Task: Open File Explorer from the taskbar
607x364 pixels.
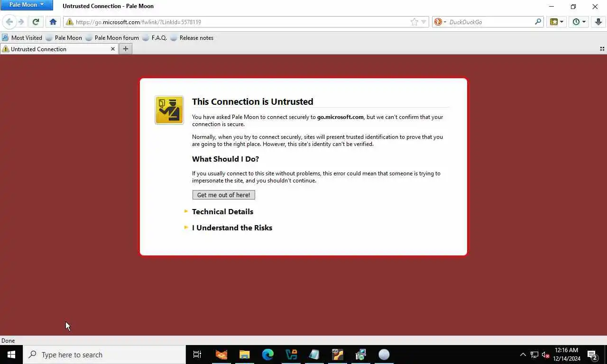Action: click(x=245, y=355)
